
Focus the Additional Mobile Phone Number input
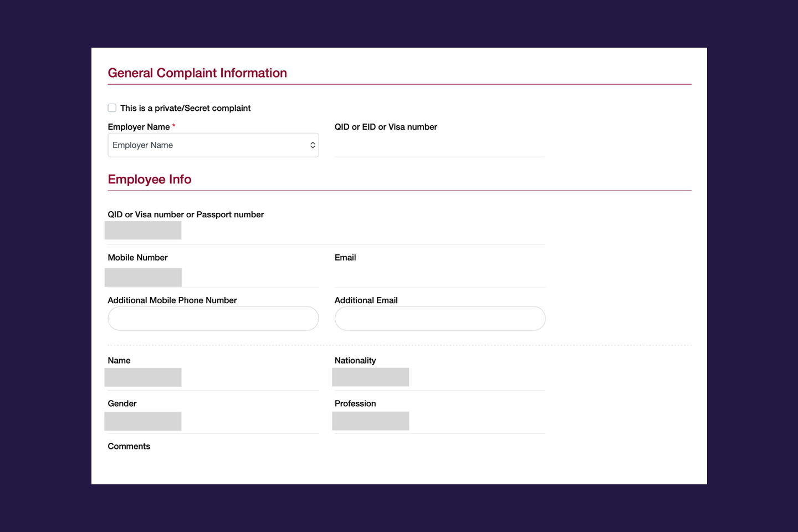213,319
